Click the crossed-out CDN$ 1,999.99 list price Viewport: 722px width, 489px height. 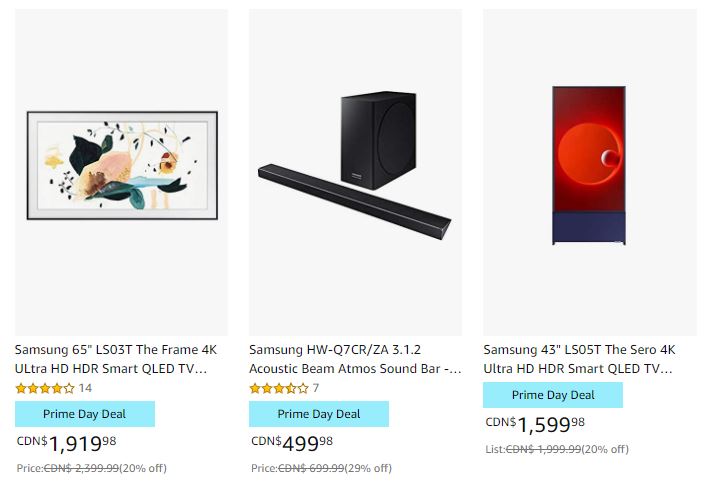543,449
